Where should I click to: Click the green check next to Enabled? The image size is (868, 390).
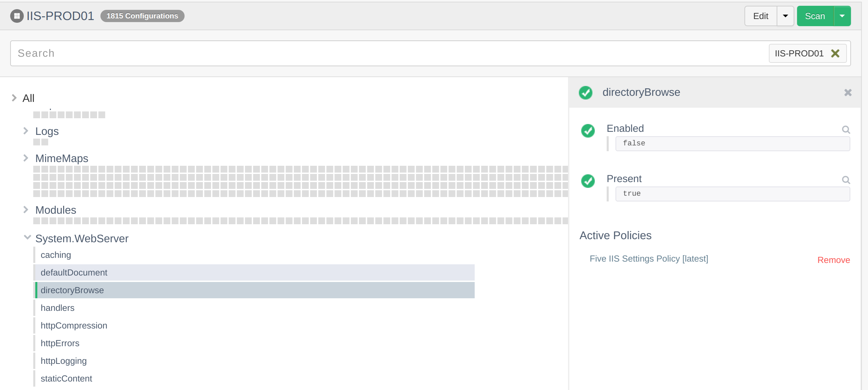point(588,131)
